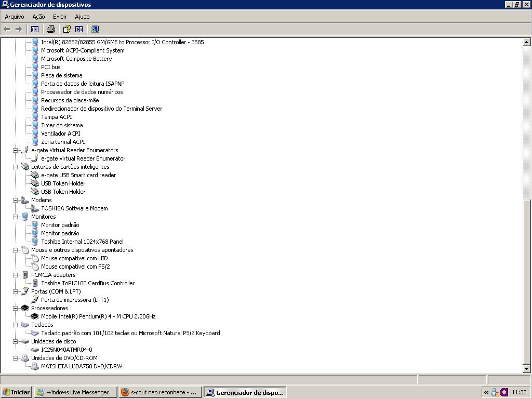Viewport: 532px width, 399px height.
Task: Select Processador de dados numéricos
Action: [x=82, y=92]
